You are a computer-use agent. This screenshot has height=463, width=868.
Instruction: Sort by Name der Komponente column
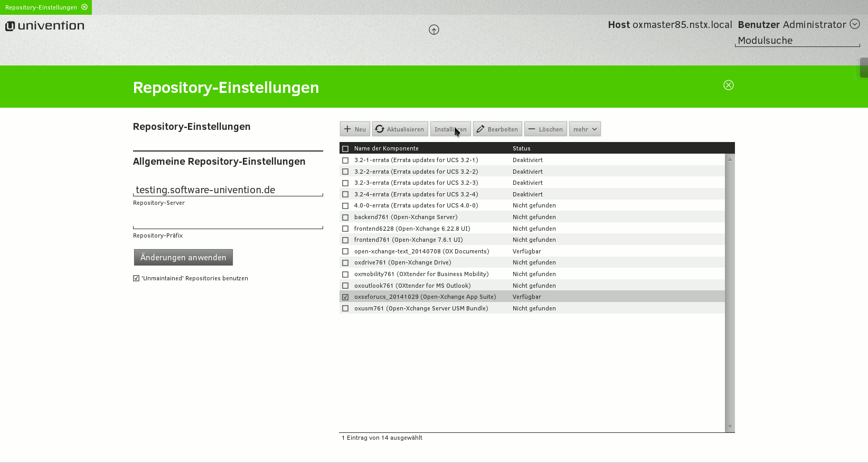[386, 149]
